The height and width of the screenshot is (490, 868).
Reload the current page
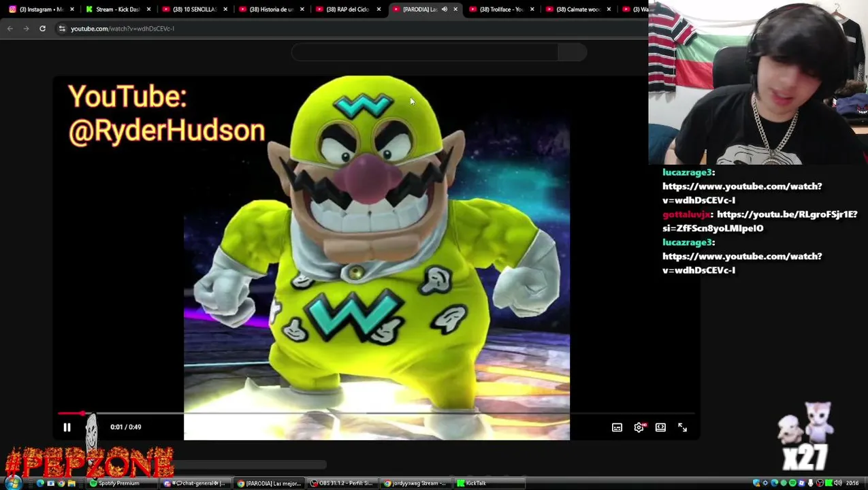pos(42,29)
